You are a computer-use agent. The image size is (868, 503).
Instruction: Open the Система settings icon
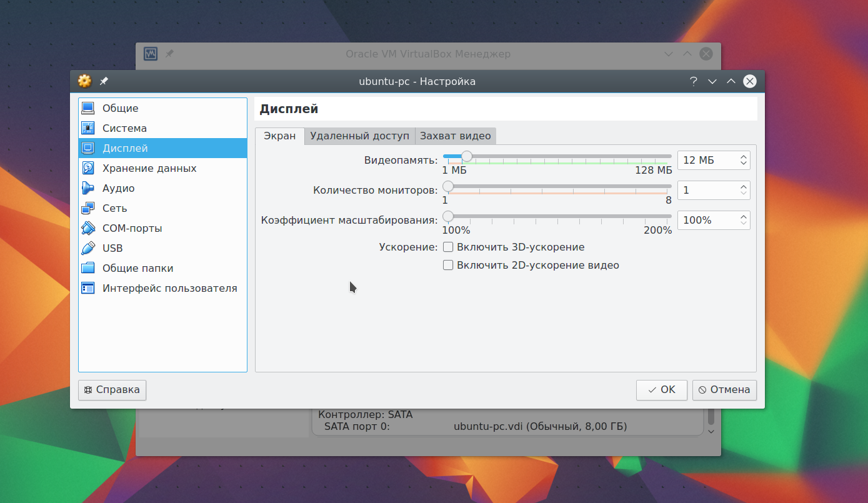click(x=88, y=128)
